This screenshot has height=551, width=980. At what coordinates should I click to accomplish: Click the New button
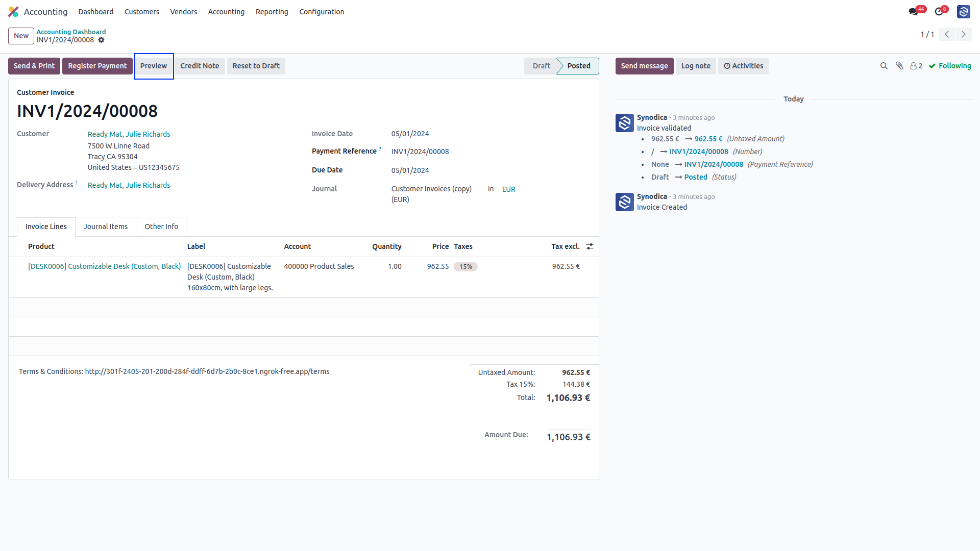(21, 36)
